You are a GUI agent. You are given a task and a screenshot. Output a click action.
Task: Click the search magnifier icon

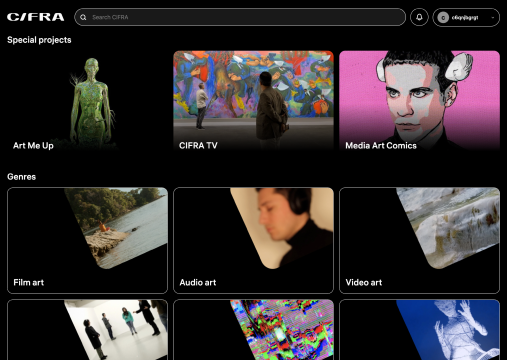coord(83,17)
